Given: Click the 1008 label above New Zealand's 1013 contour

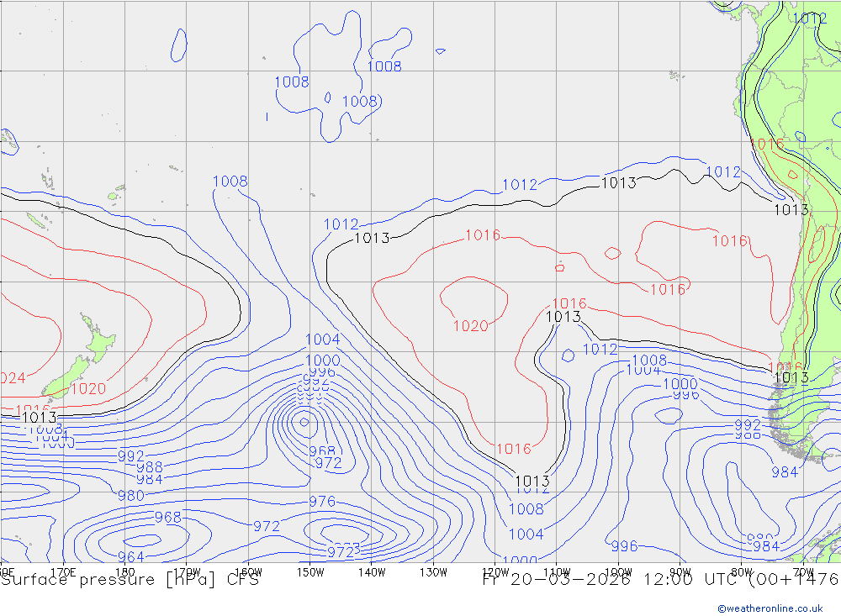Looking at the screenshot, I should click(x=230, y=182).
